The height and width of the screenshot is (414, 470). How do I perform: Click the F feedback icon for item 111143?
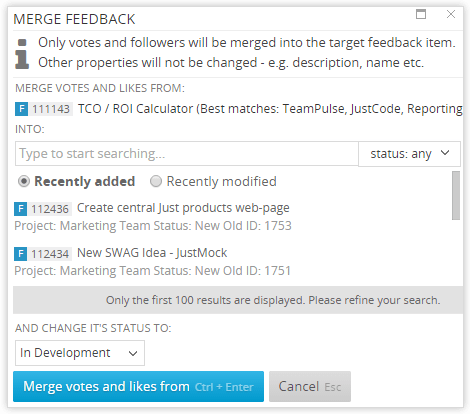(21, 109)
